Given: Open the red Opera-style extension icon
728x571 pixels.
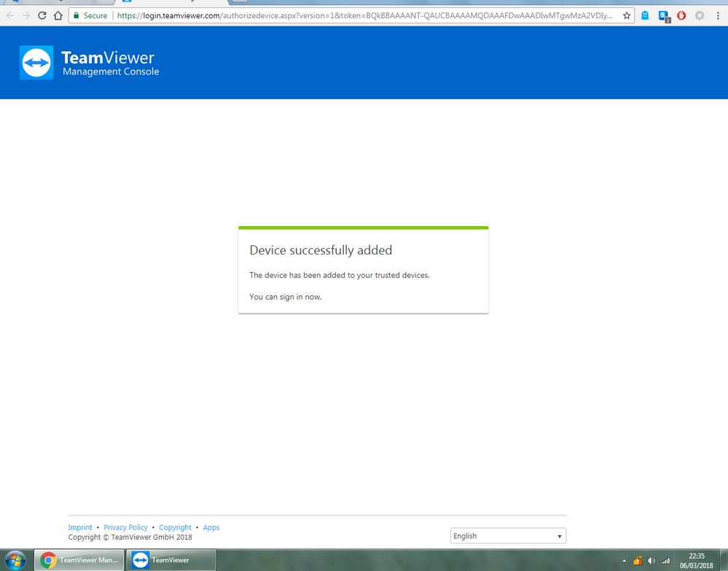Looking at the screenshot, I should pyautogui.click(x=681, y=16).
